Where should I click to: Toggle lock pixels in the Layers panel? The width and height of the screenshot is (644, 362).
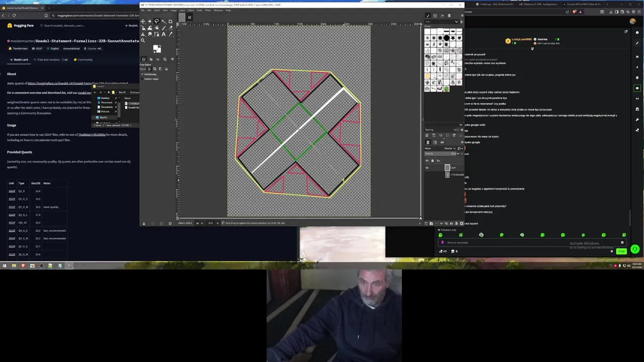tap(433, 160)
